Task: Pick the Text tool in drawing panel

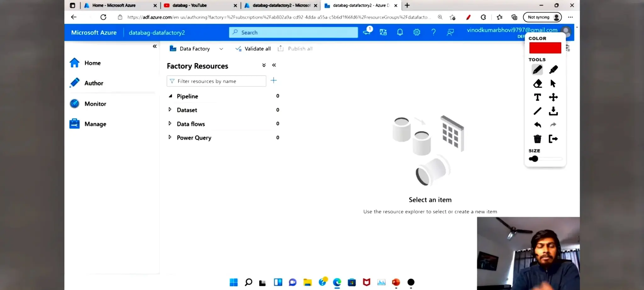Action: point(537,97)
